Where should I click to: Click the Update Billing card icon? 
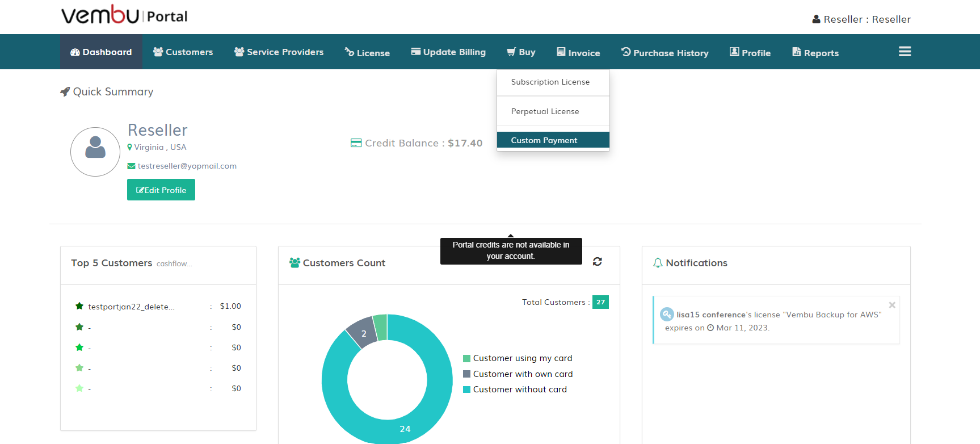pyautogui.click(x=416, y=52)
